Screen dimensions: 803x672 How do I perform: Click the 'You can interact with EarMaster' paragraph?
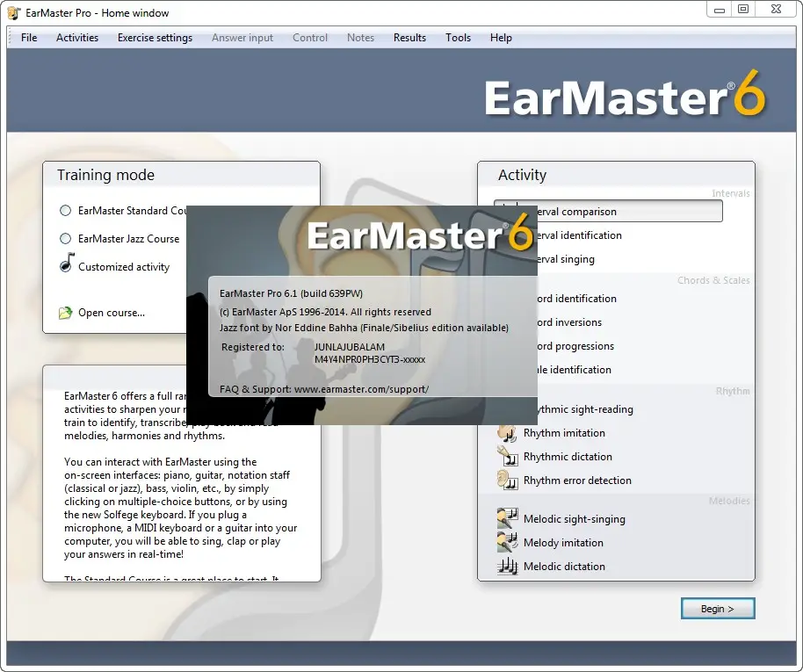[180, 508]
